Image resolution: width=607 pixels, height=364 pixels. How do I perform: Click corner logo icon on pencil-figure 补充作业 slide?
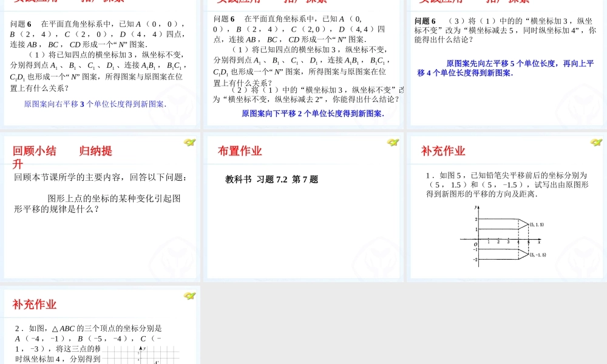(596, 143)
